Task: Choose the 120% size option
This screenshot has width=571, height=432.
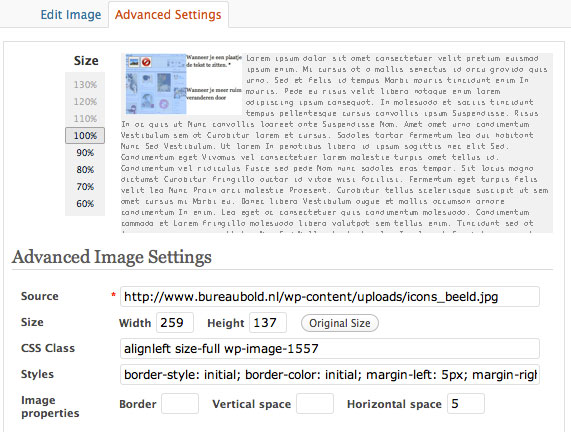Action: [x=85, y=102]
